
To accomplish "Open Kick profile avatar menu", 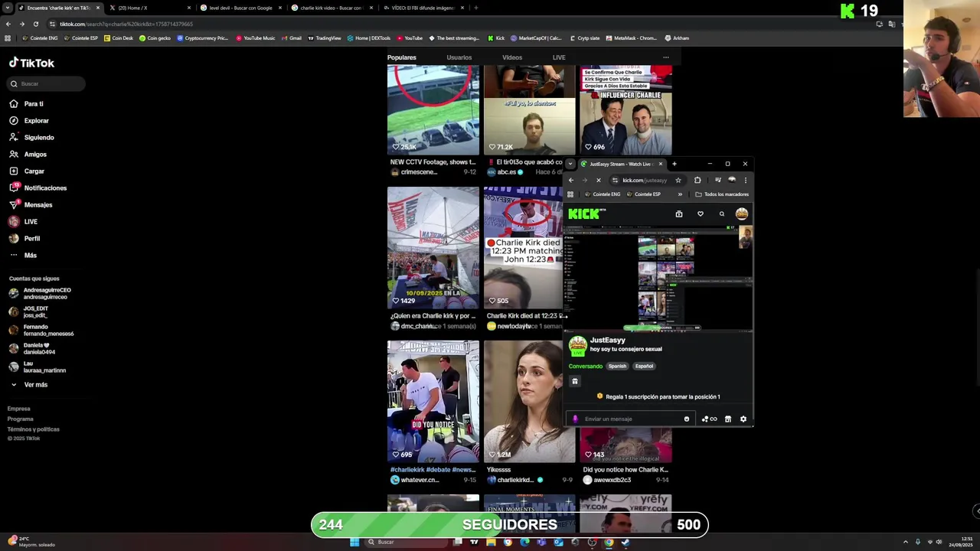I will click(741, 214).
